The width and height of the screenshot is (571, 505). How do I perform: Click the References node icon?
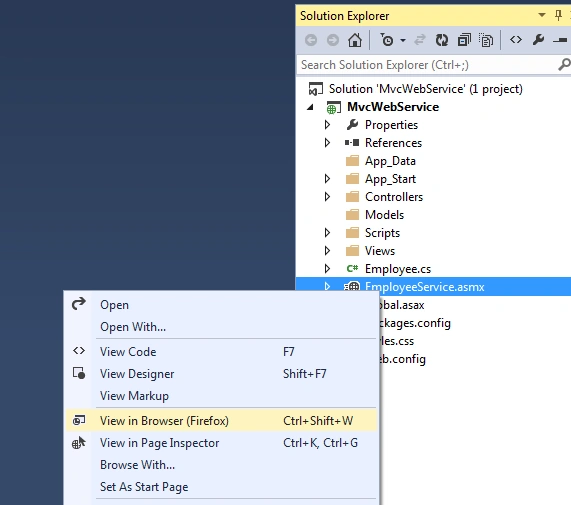coord(352,143)
